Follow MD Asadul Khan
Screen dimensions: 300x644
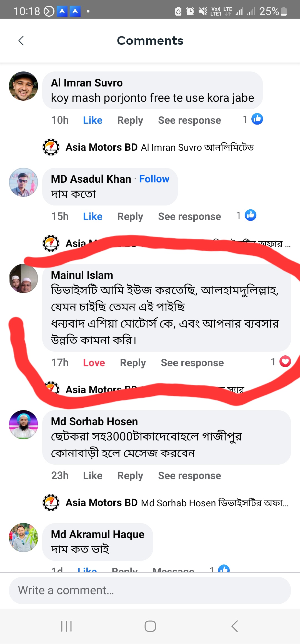click(154, 179)
